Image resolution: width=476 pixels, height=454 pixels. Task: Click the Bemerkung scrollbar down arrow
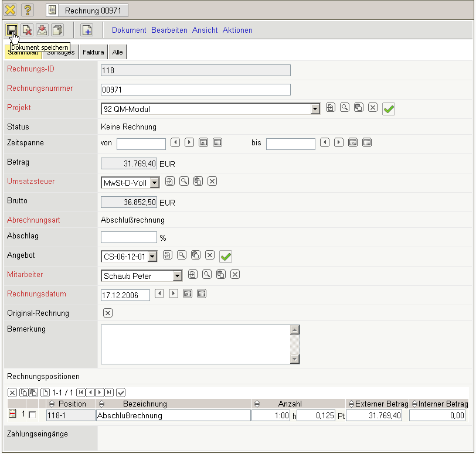coord(295,359)
